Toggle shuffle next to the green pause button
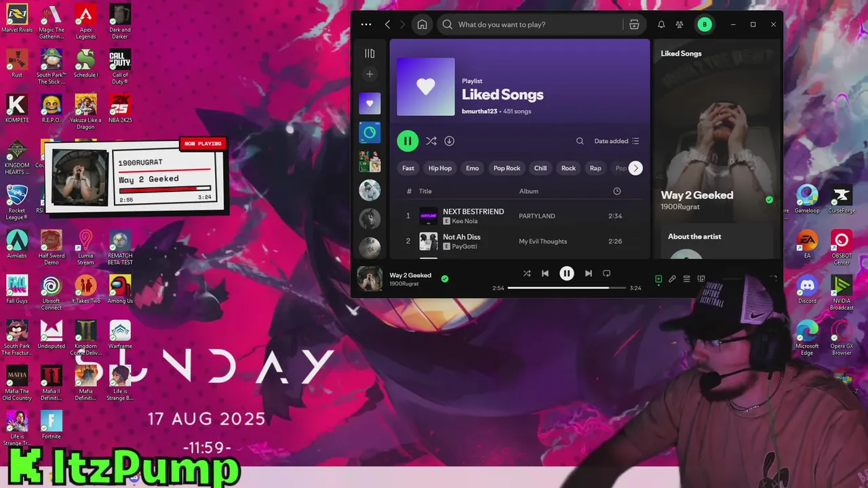This screenshot has height=488, width=868. [x=431, y=141]
